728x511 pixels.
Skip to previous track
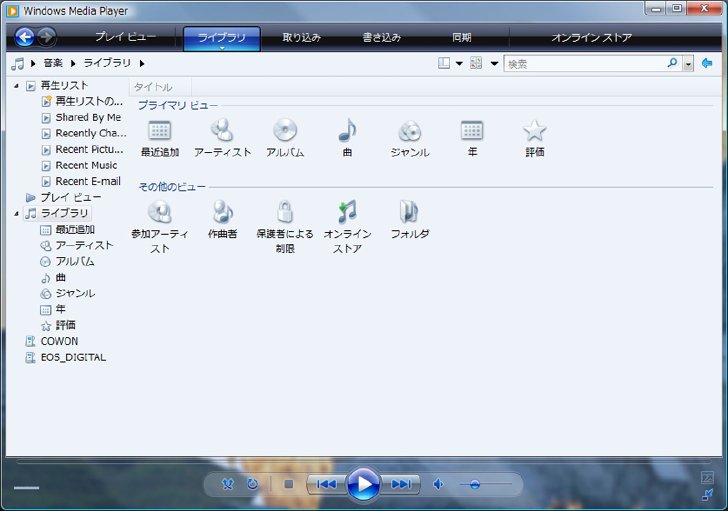pyautogui.click(x=326, y=485)
